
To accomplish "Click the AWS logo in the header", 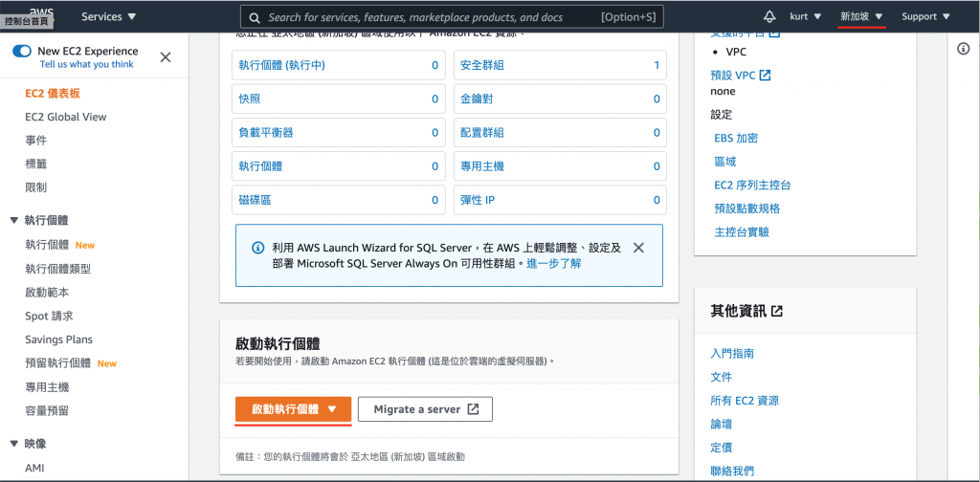I will [40, 12].
